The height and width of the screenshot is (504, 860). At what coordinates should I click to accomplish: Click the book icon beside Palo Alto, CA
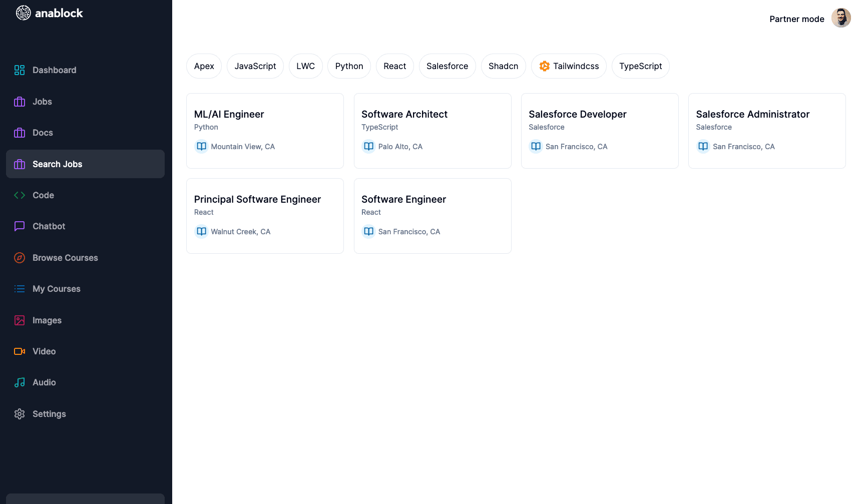pyautogui.click(x=368, y=147)
